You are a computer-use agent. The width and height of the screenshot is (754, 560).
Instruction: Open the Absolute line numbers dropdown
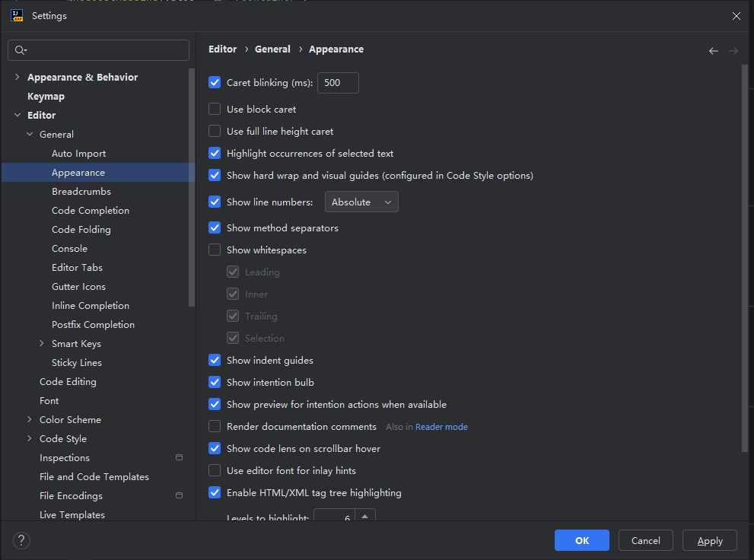click(361, 202)
